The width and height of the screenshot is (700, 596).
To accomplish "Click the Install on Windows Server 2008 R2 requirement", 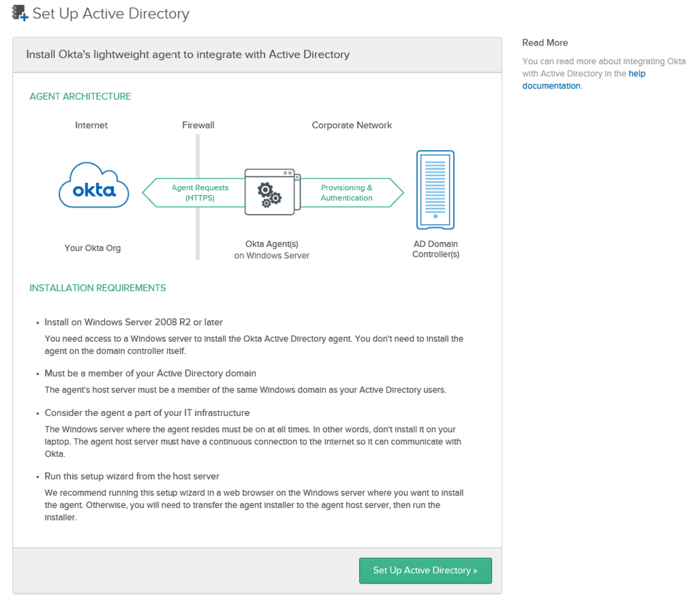I will point(134,322).
